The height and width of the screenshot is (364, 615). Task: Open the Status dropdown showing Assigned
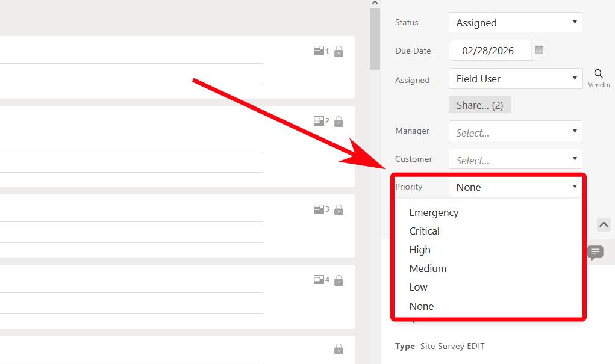(x=515, y=23)
